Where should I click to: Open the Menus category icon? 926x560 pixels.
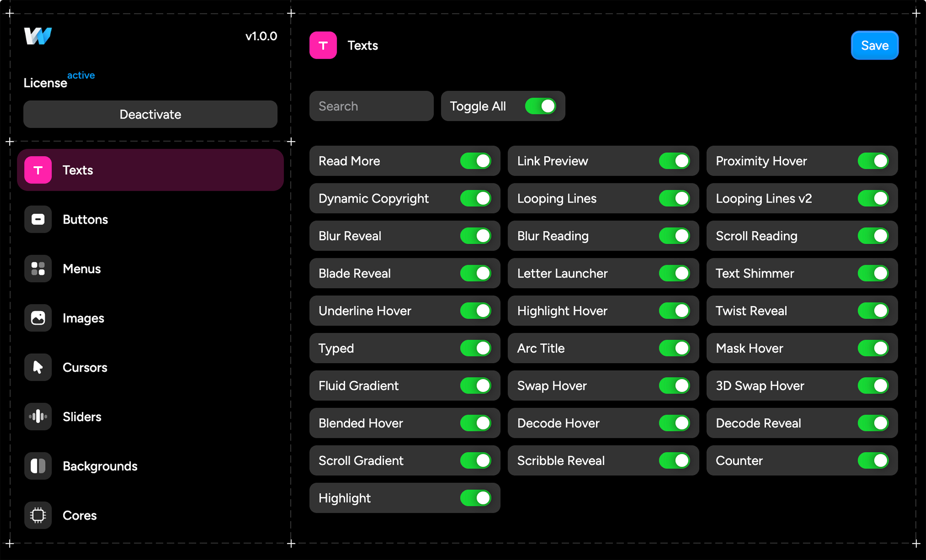coord(38,269)
